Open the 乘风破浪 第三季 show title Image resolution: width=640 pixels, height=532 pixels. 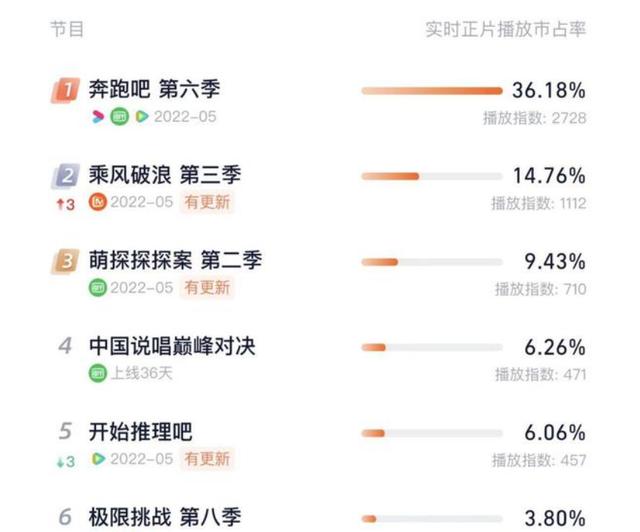click(x=165, y=175)
